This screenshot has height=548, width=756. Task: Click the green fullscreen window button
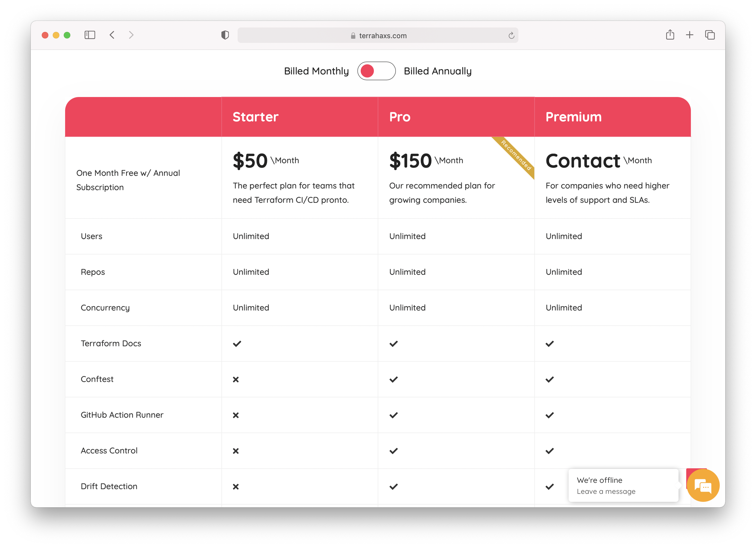[x=67, y=35]
